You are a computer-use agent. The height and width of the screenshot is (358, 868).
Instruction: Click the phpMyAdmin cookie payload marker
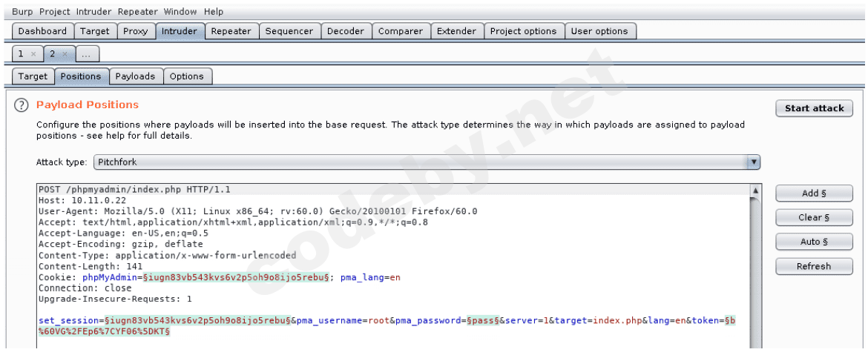pyautogui.click(x=237, y=277)
